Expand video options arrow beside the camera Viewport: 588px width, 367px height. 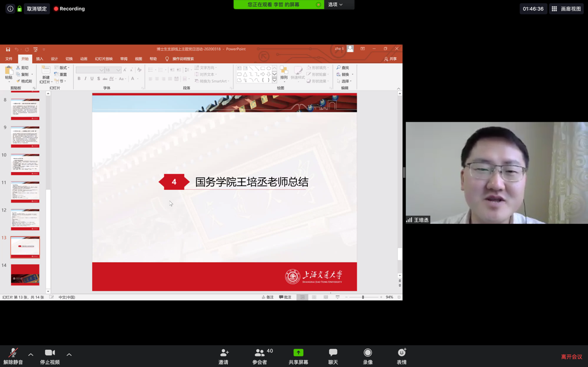pyautogui.click(x=69, y=354)
